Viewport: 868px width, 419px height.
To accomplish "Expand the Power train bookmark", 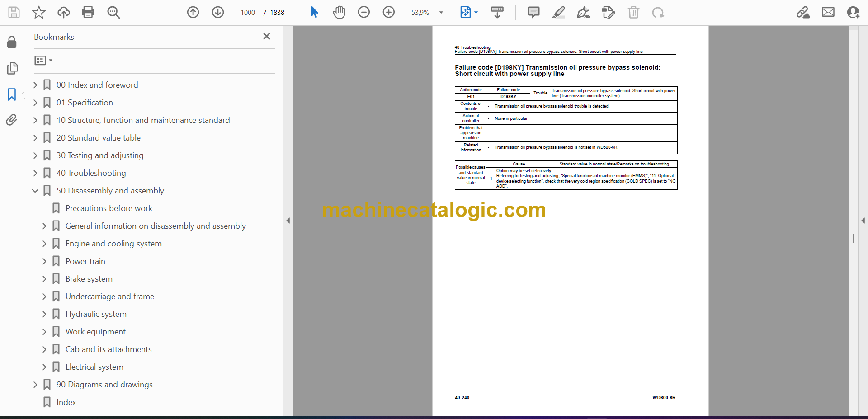I will coord(44,261).
